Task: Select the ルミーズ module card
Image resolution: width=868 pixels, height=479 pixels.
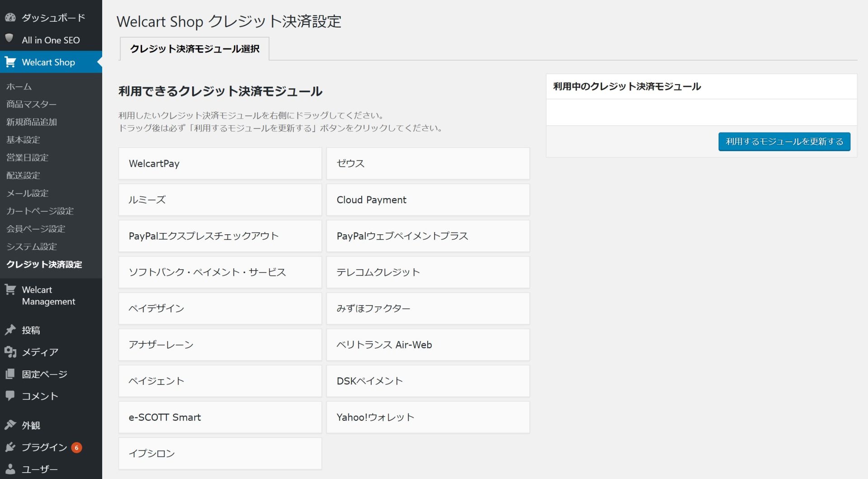Action: (220, 199)
